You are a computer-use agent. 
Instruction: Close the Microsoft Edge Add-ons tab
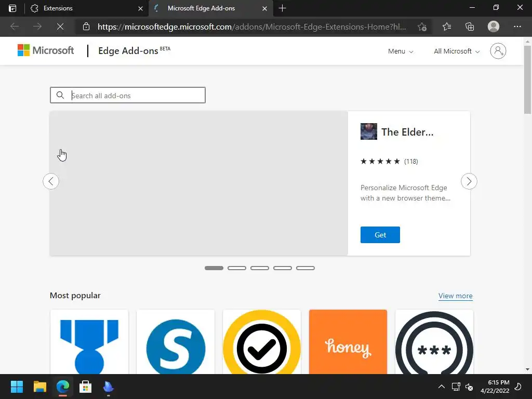coord(264,8)
